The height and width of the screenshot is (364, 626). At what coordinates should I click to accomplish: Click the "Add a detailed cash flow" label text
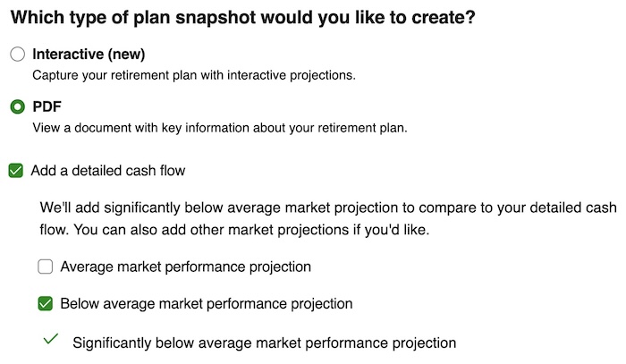click(107, 170)
